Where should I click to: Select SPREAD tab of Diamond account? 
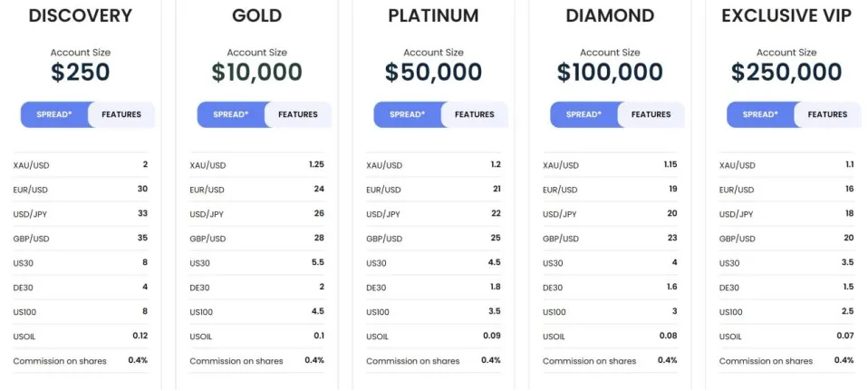point(584,115)
